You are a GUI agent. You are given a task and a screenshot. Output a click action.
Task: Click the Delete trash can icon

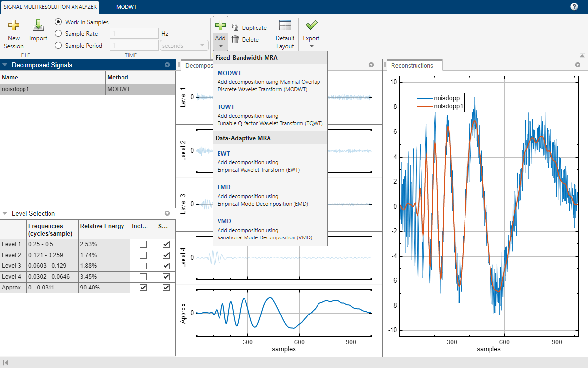(235, 40)
